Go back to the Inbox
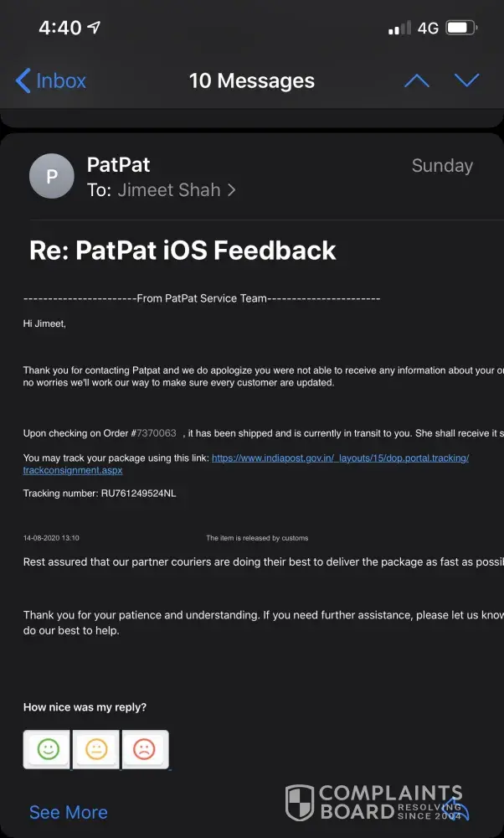Image resolution: width=504 pixels, height=838 pixels. click(x=51, y=80)
